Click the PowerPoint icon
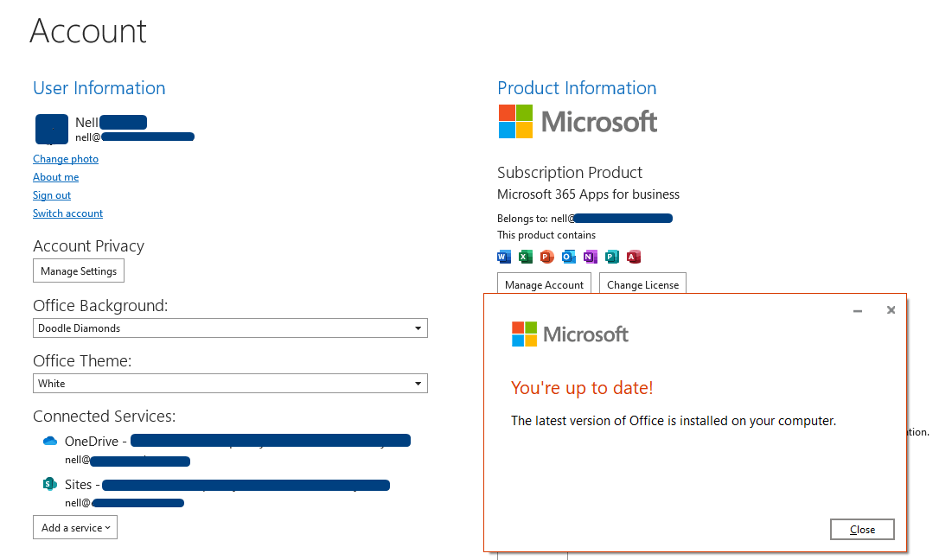The height and width of the screenshot is (560, 939). pyautogui.click(x=547, y=257)
